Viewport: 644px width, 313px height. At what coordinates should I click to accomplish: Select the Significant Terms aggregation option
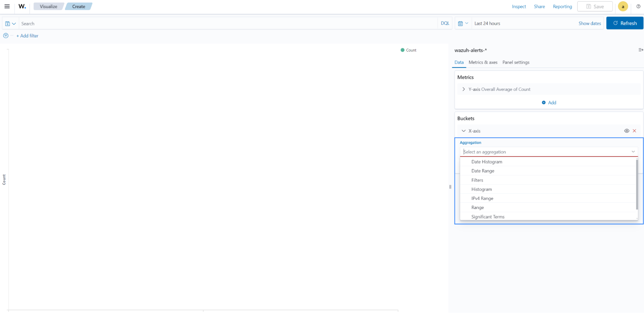488,217
